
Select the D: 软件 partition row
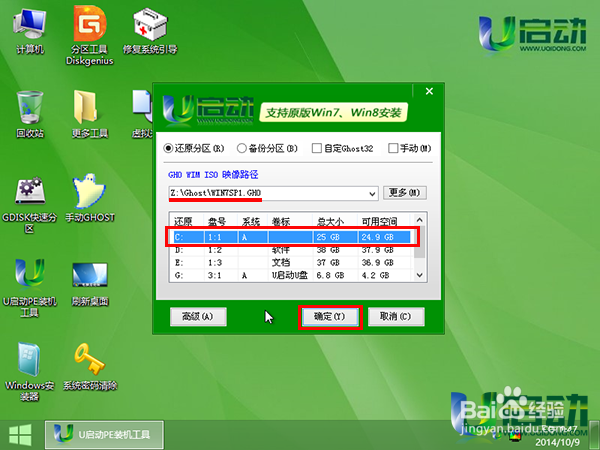tap(292, 250)
